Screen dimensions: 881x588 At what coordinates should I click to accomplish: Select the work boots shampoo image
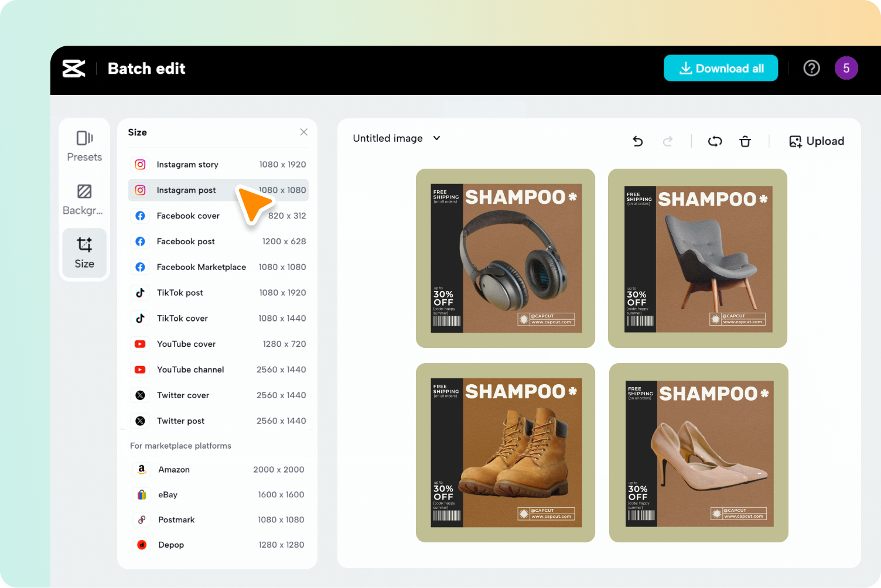pyautogui.click(x=506, y=453)
